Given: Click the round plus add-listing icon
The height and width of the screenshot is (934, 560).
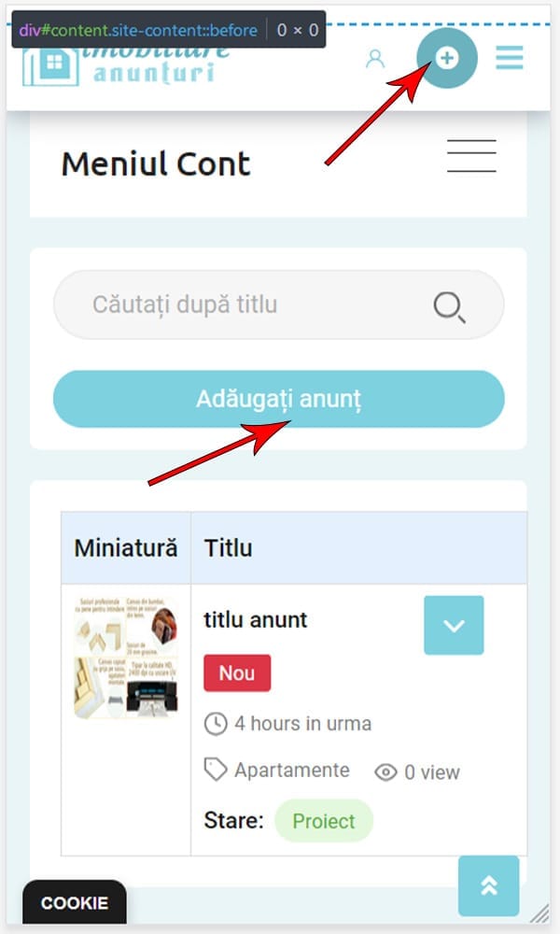Looking at the screenshot, I should click(447, 58).
